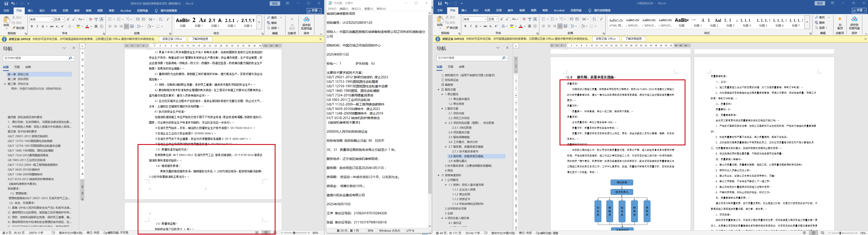868x235 pixels.
Task: Apply red font color in the left Word window
Action: click(x=87, y=26)
